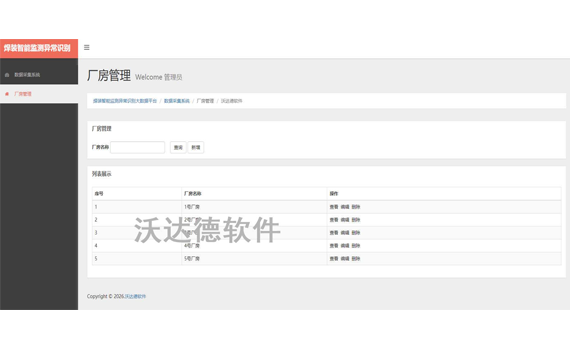Edit the 5号厂房 row
Image resolution: width=570 pixels, height=360 pixels.
(345, 259)
